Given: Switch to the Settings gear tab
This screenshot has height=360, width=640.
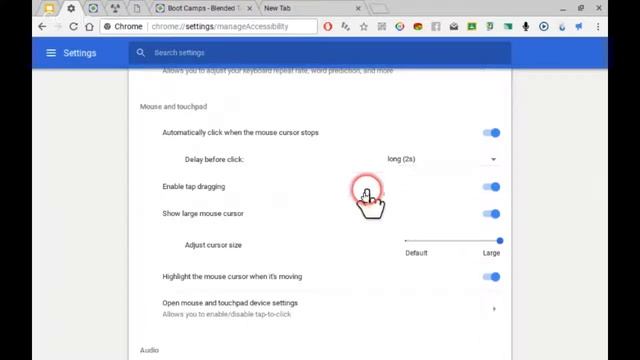Looking at the screenshot, I should pos(71,8).
